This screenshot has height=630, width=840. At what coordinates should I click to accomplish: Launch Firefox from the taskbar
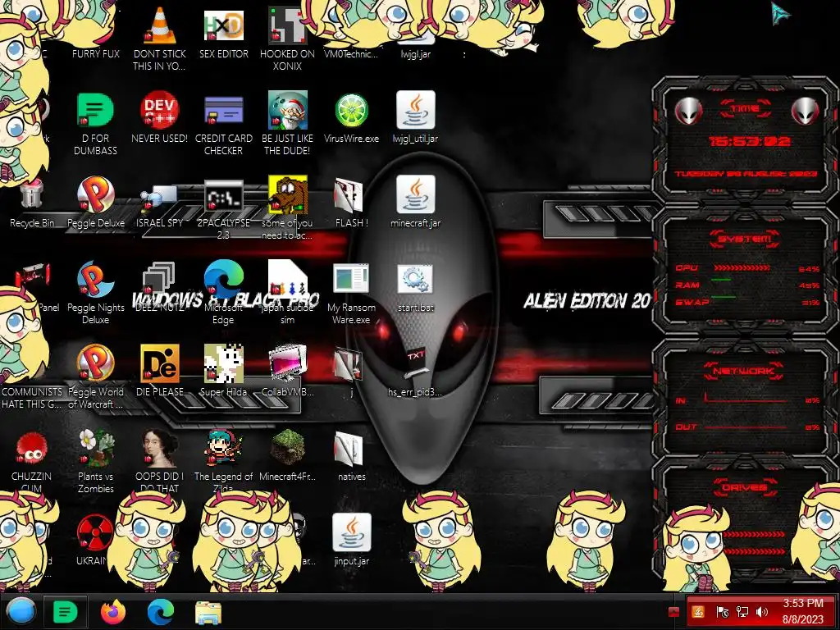tap(113, 611)
